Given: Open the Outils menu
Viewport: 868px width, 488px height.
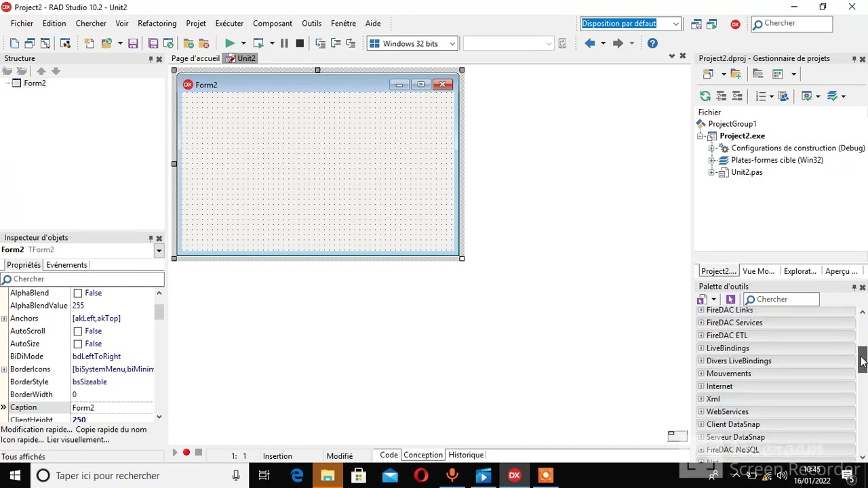Looking at the screenshot, I should point(311,24).
